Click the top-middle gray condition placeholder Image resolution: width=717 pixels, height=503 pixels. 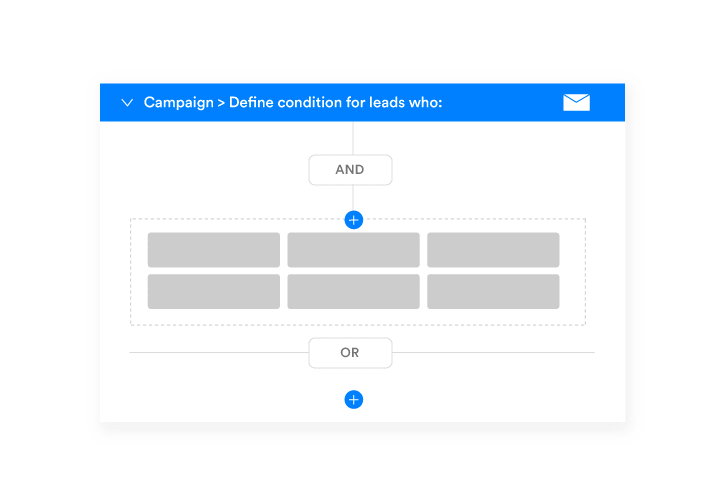[x=353, y=250]
